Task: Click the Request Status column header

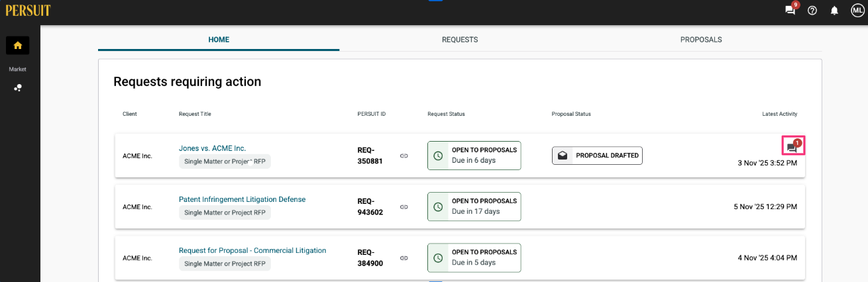Action: (446, 114)
